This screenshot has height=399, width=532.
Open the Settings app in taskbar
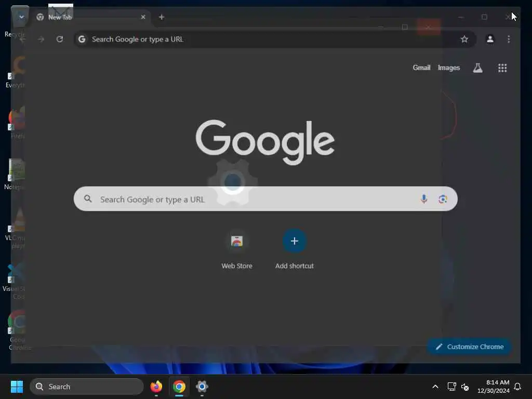[202, 387]
